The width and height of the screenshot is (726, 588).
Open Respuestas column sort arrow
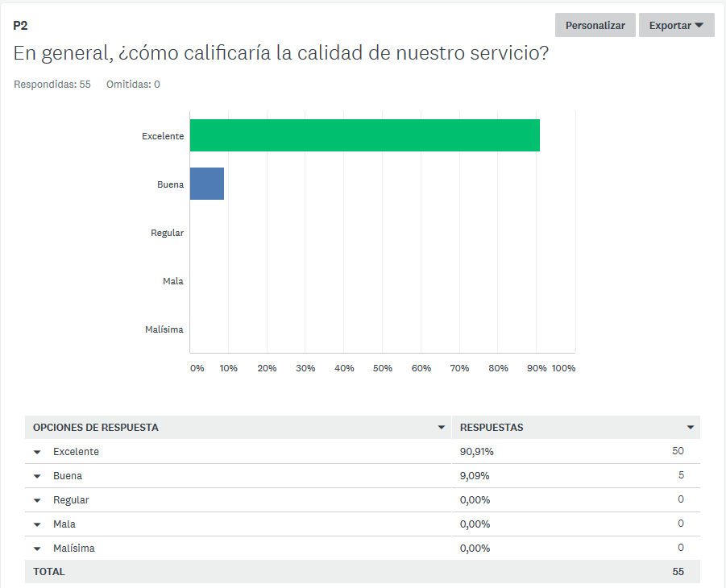coord(691,428)
